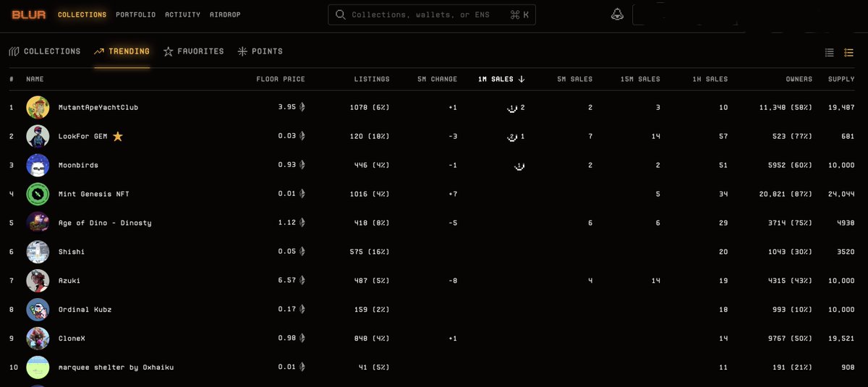Open MutantApeYachtClub avatar thumbnail

pos(38,107)
